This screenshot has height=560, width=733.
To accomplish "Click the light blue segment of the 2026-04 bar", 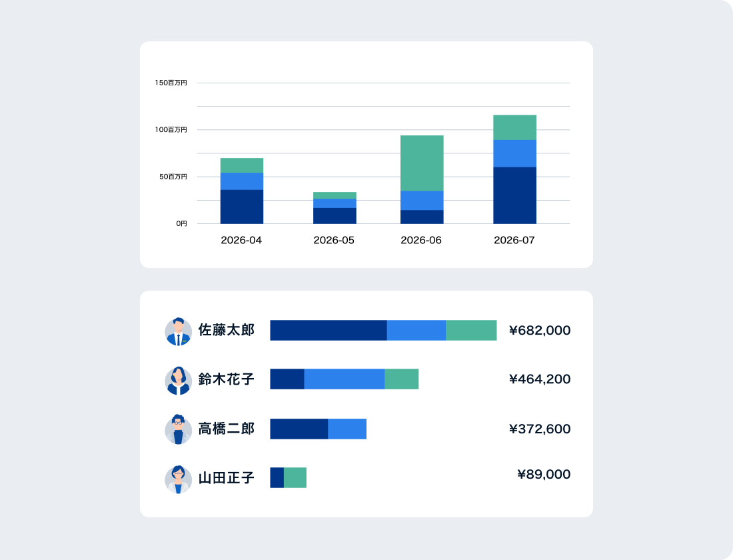I will (x=242, y=181).
